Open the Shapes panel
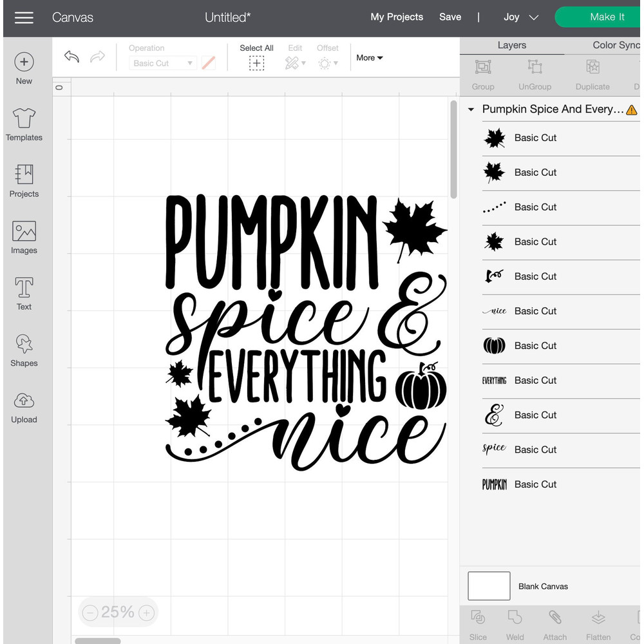644x644 pixels. [24, 350]
